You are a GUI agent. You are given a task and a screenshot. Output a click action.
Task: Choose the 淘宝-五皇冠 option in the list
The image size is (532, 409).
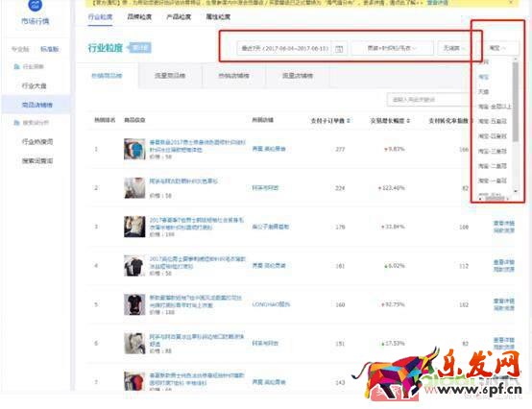tap(493, 121)
